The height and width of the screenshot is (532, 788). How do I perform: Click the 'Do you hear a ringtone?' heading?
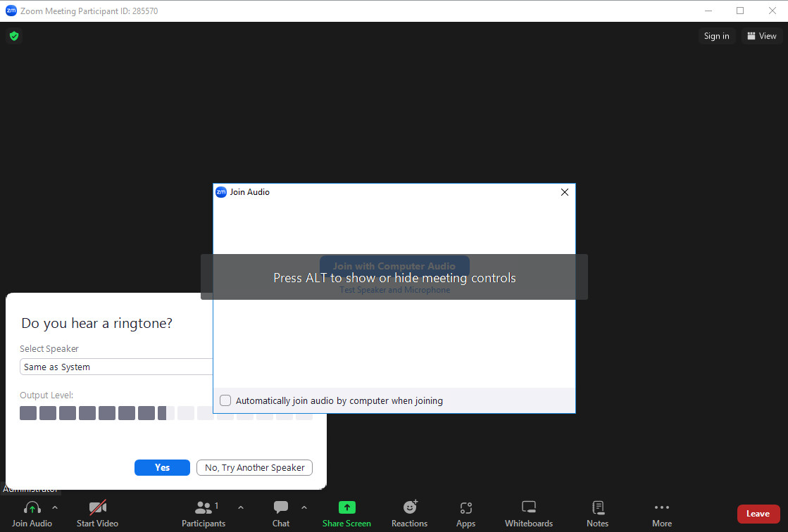coord(97,323)
